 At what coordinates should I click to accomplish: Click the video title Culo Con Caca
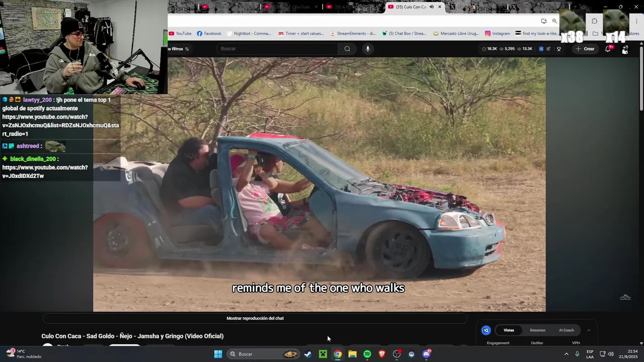click(x=132, y=336)
